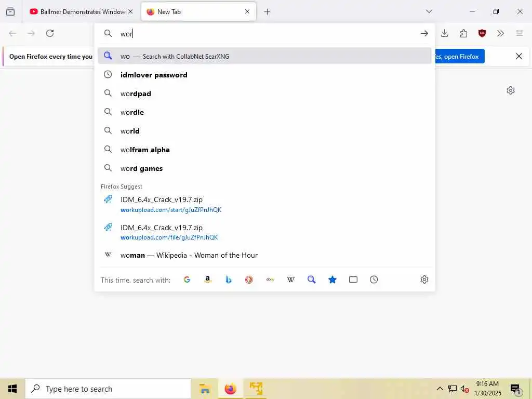This screenshot has width=532, height=399.
Task: Close the Ballmer Demonstrates Windows tab
Action: click(130, 11)
